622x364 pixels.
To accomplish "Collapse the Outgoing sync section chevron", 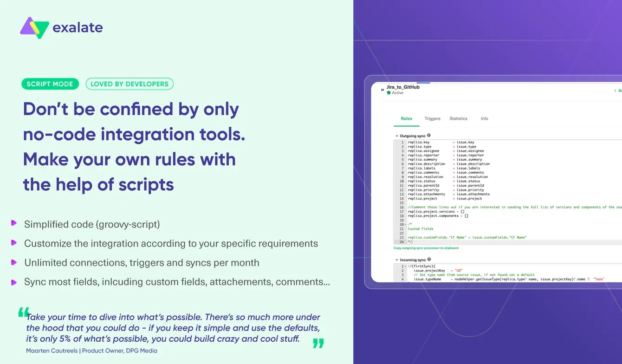I will [x=396, y=136].
